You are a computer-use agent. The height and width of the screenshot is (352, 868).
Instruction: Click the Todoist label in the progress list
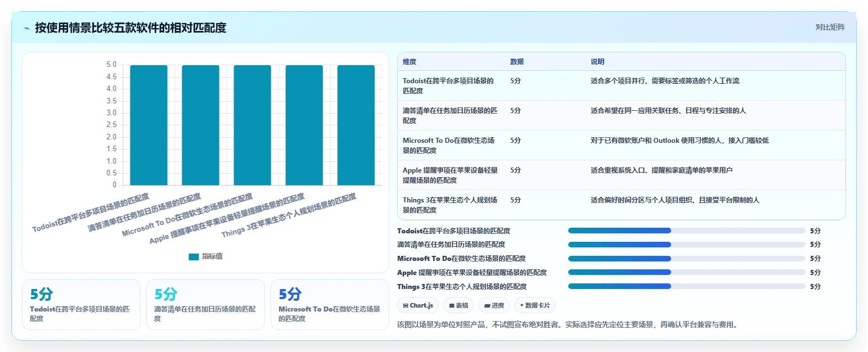coord(454,231)
